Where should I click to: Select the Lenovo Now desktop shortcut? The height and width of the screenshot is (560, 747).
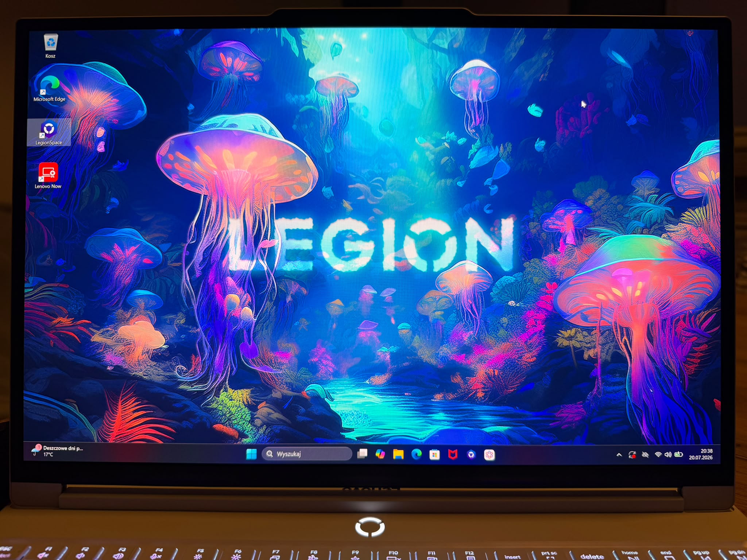[x=48, y=176]
